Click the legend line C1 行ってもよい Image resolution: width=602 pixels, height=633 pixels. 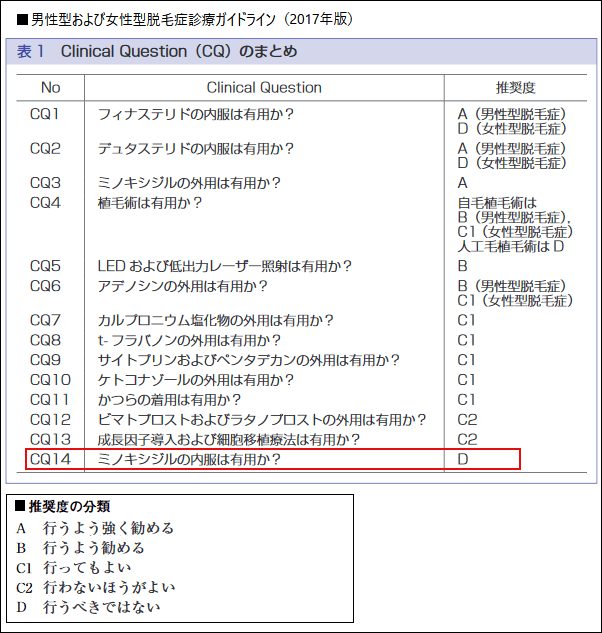[x=74, y=568]
